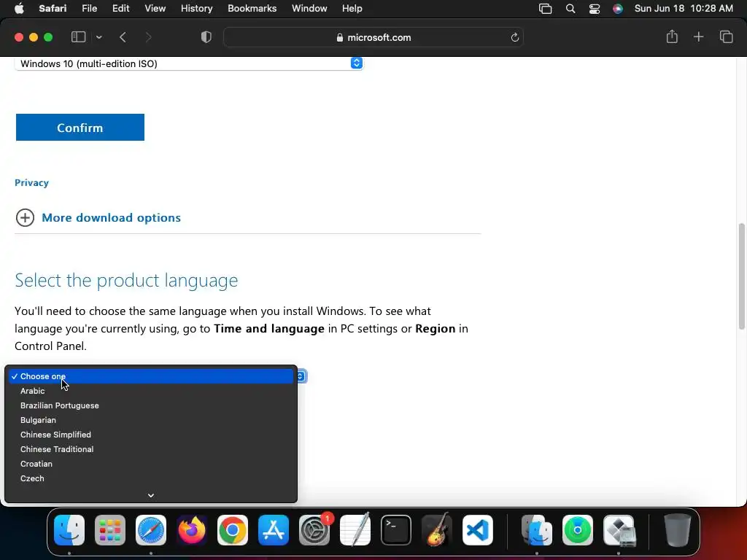
Task: Show the tab overview
Action: [x=726, y=36]
